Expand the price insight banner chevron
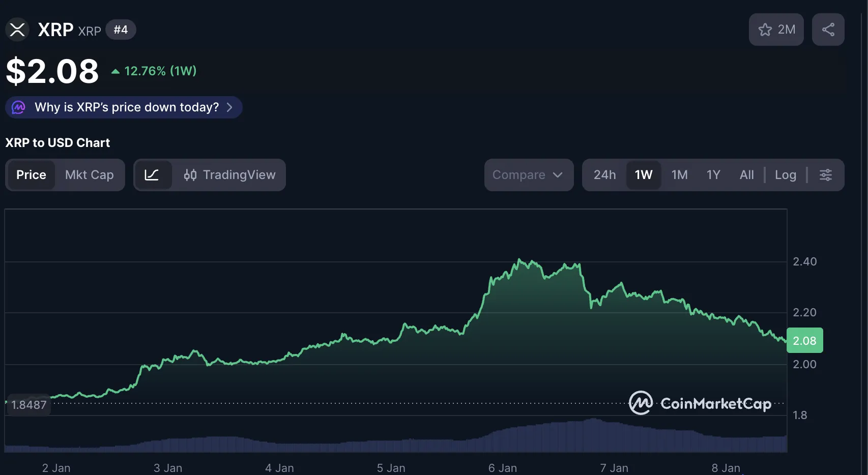 pyautogui.click(x=230, y=107)
